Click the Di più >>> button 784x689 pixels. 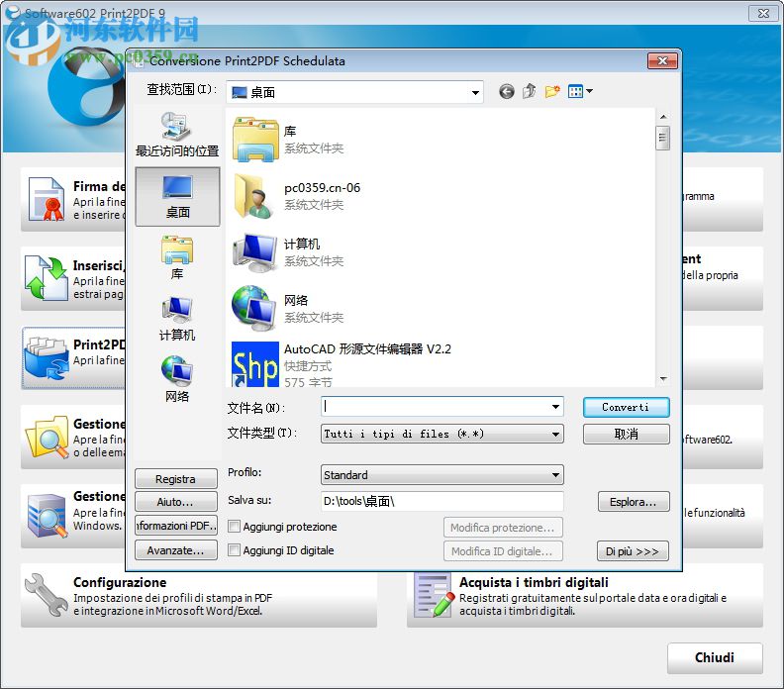633,551
